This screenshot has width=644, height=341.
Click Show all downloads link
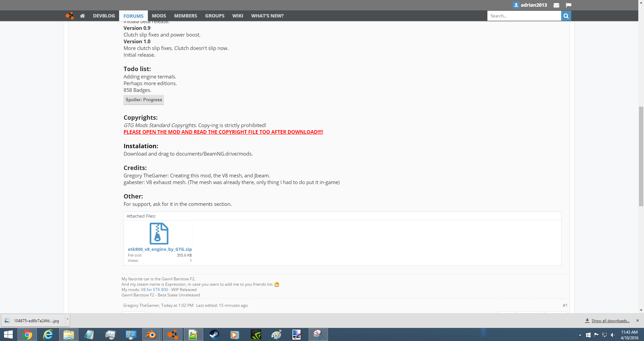610,321
